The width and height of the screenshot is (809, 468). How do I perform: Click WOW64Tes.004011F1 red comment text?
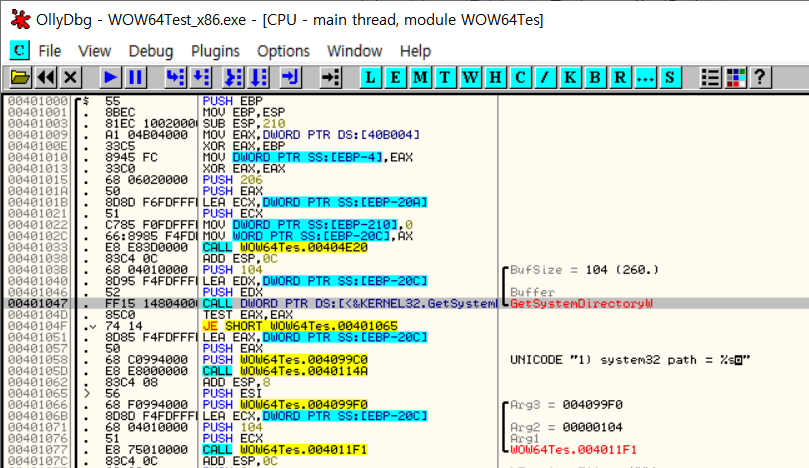tap(573, 450)
